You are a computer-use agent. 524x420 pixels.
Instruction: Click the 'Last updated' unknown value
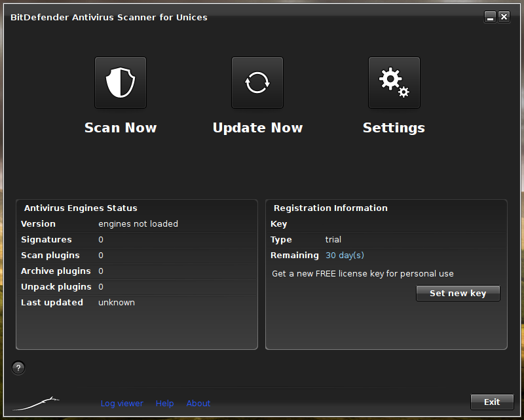tap(117, 302)
